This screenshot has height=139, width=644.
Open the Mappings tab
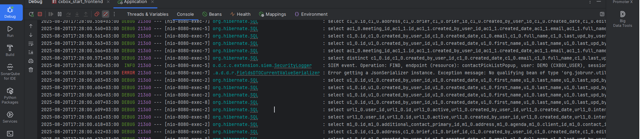point(272,14)
